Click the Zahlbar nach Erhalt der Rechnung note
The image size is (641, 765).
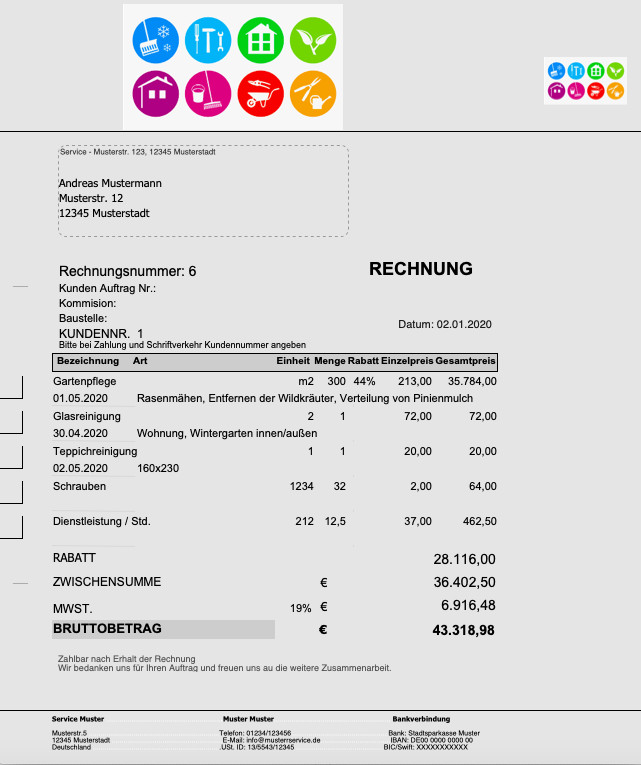coord(126,659)
